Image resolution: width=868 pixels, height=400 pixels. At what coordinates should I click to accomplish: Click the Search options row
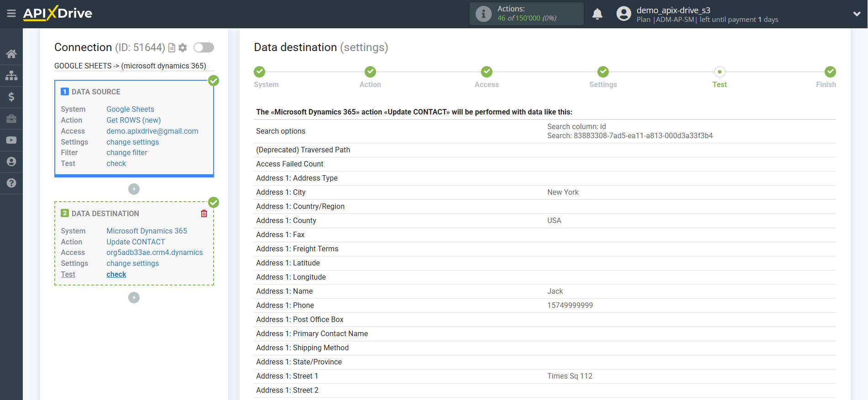coord(545,131)
